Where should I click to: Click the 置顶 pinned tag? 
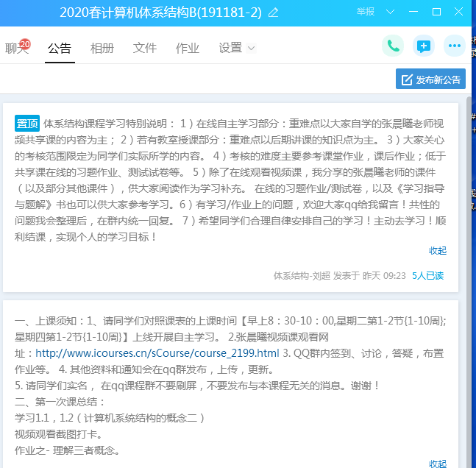(x=27, y=123)
